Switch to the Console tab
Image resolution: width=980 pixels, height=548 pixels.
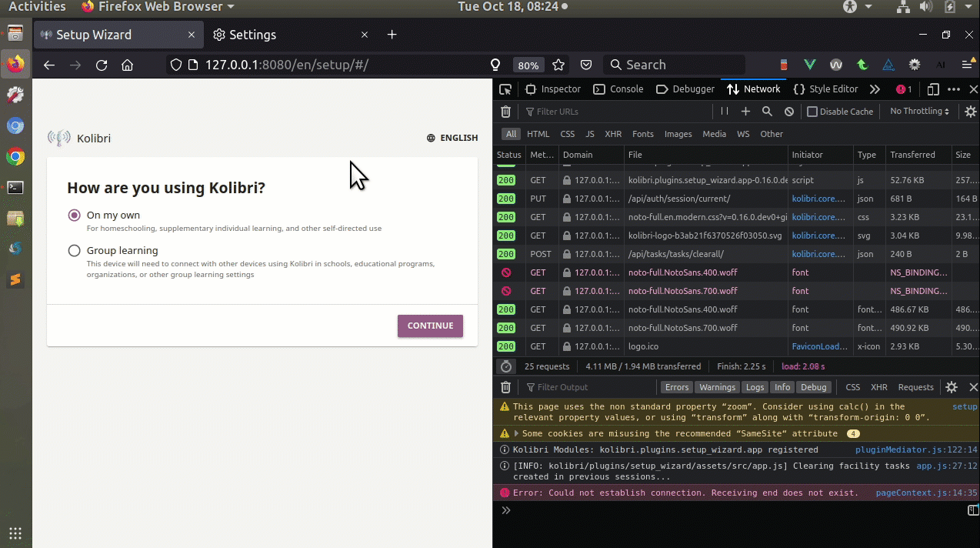(x=618, y=89)
